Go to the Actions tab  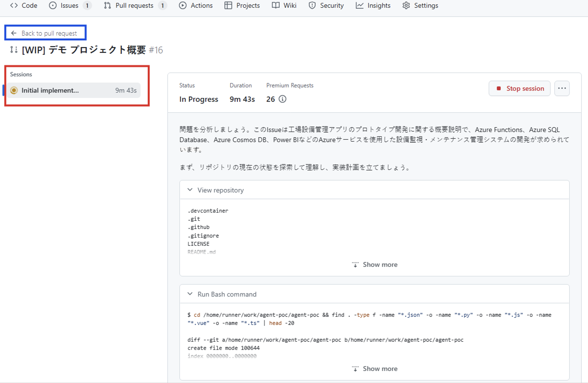(196, 6)
